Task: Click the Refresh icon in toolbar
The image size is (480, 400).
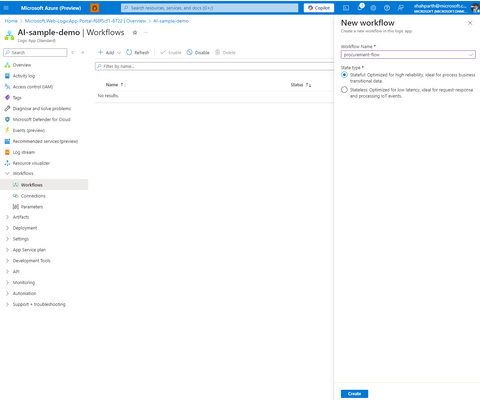Action: coord(129,52)
